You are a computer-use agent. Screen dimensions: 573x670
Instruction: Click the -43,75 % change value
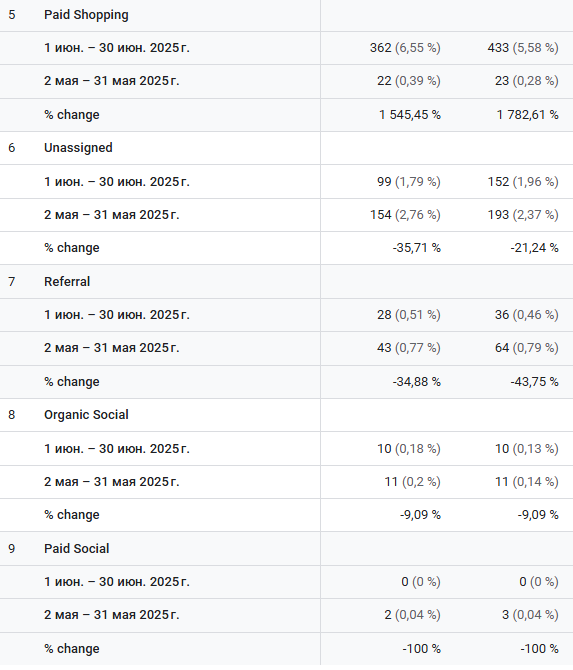point(534,382)
